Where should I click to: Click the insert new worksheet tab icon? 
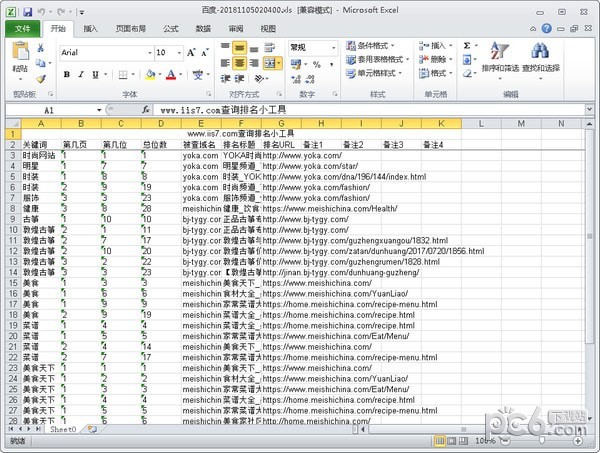click(x=92, y=429)
